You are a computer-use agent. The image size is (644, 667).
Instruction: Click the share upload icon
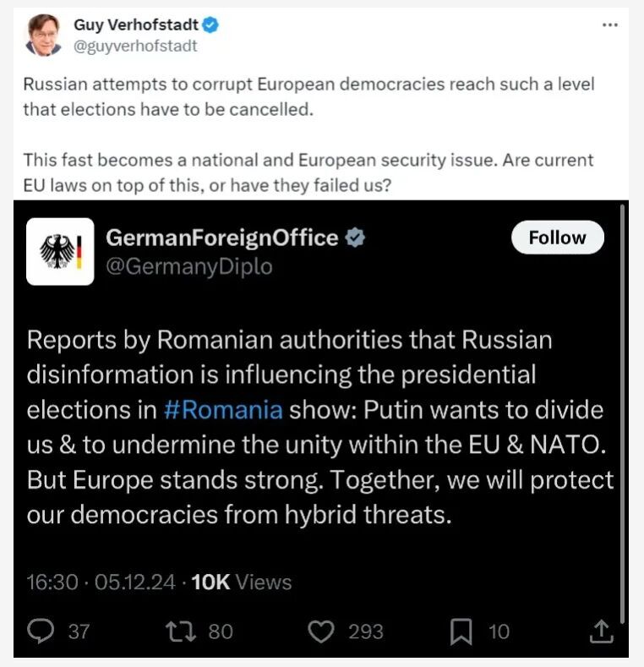[x=600, y=631]
